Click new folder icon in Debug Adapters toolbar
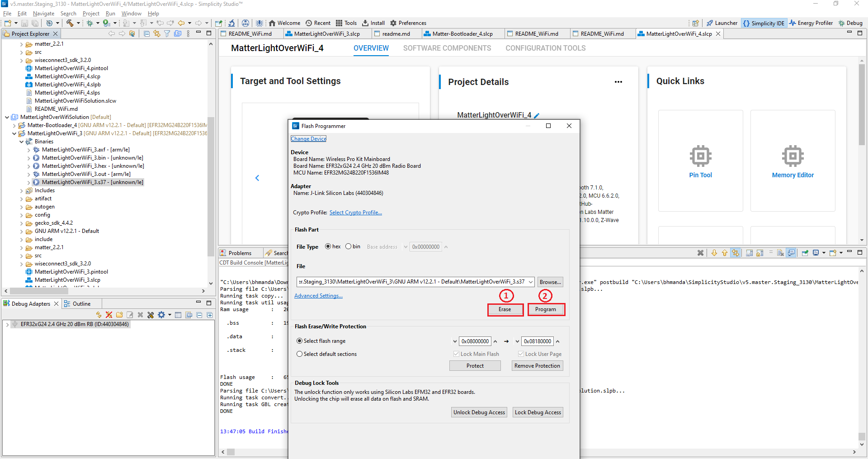Screen dimensions: 868x459 click(x=119, y=315)
